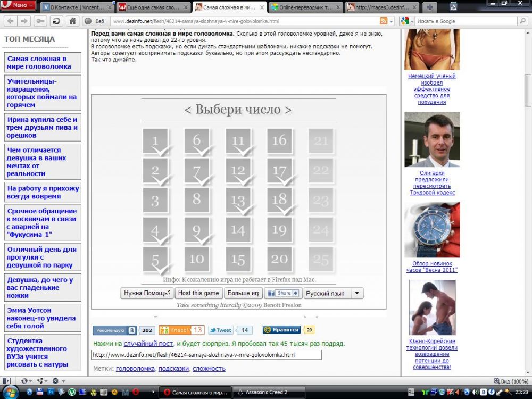Open new tab with plus icon
This screenshot has height=399, width=532.
[430, 7]
